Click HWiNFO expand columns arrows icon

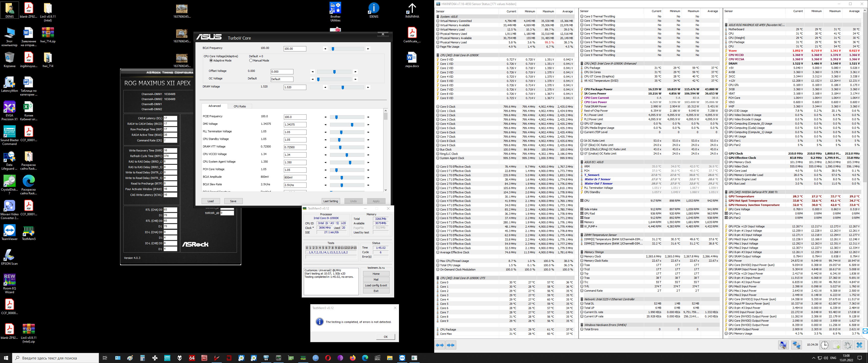[440, 345]
